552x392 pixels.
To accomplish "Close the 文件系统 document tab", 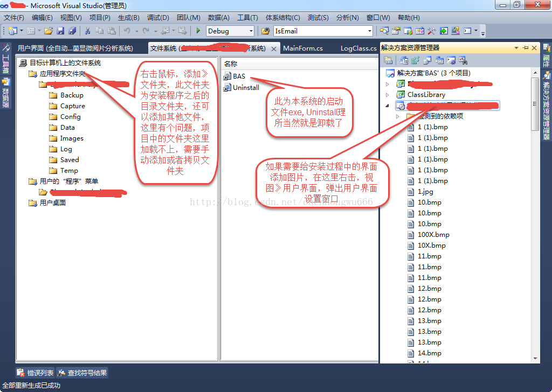I will [273, 49].
